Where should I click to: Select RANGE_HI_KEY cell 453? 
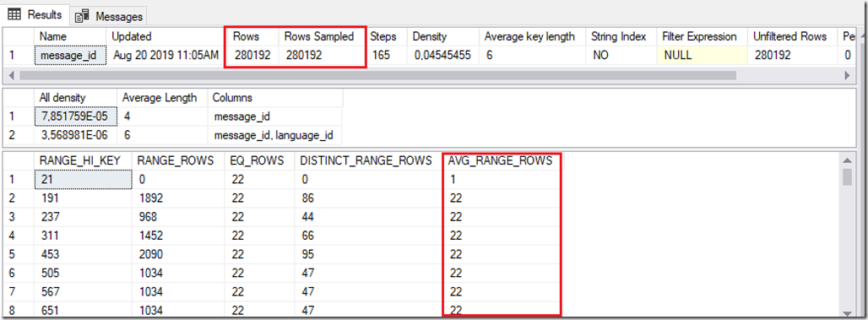[x=83, y=255]
